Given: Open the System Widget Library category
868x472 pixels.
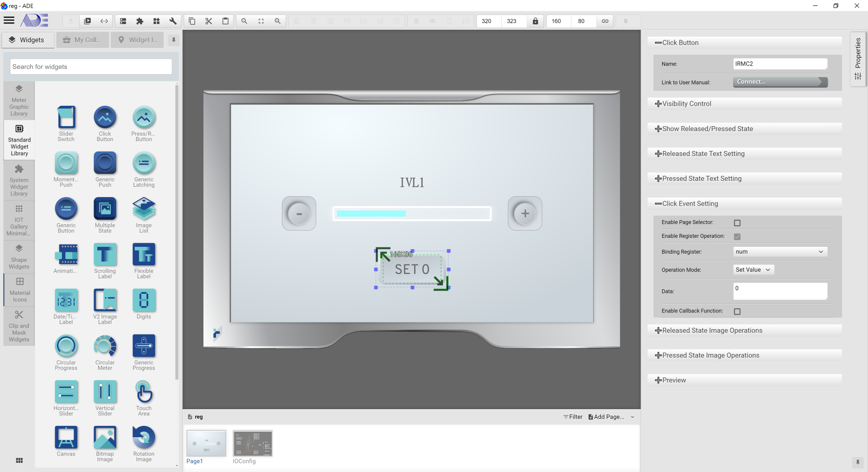Looking at the screenshot, I should (19, 180).
